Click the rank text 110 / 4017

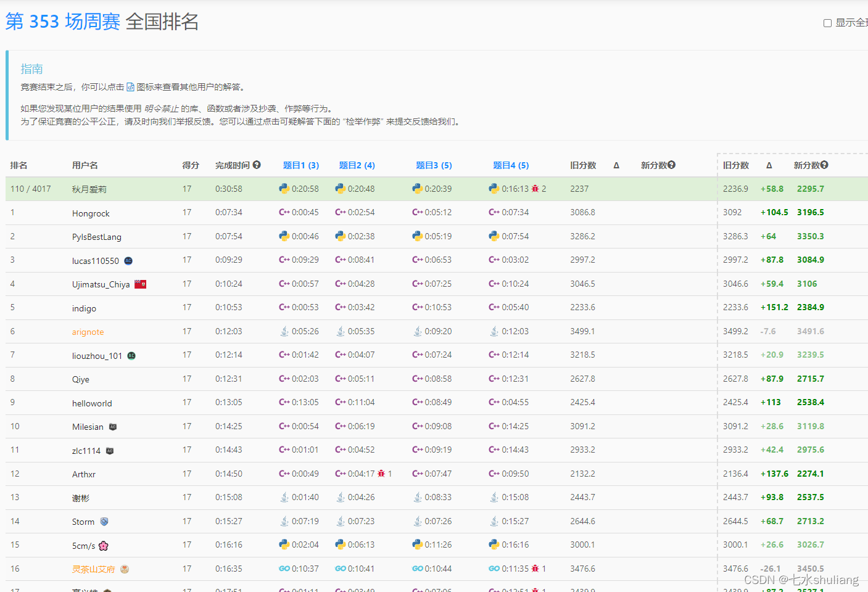point(31,189)
